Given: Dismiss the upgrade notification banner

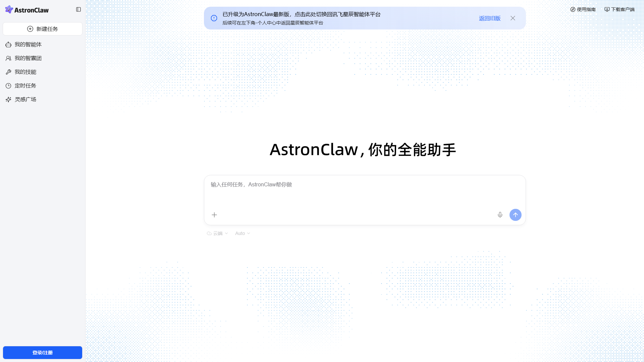Looking at the screenshot, I should (513, 18).
